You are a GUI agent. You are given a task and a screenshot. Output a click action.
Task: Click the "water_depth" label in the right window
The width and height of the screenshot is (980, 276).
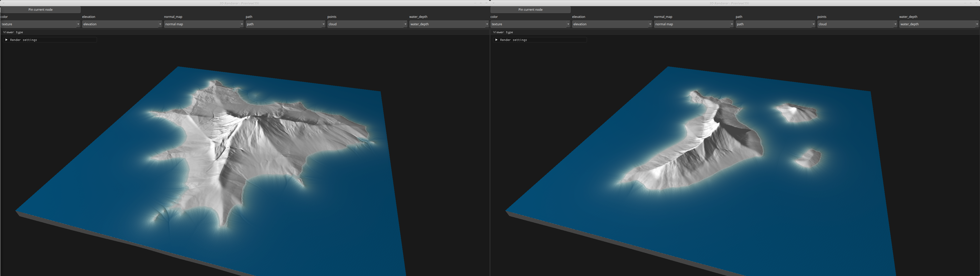[x=908, y=17]
